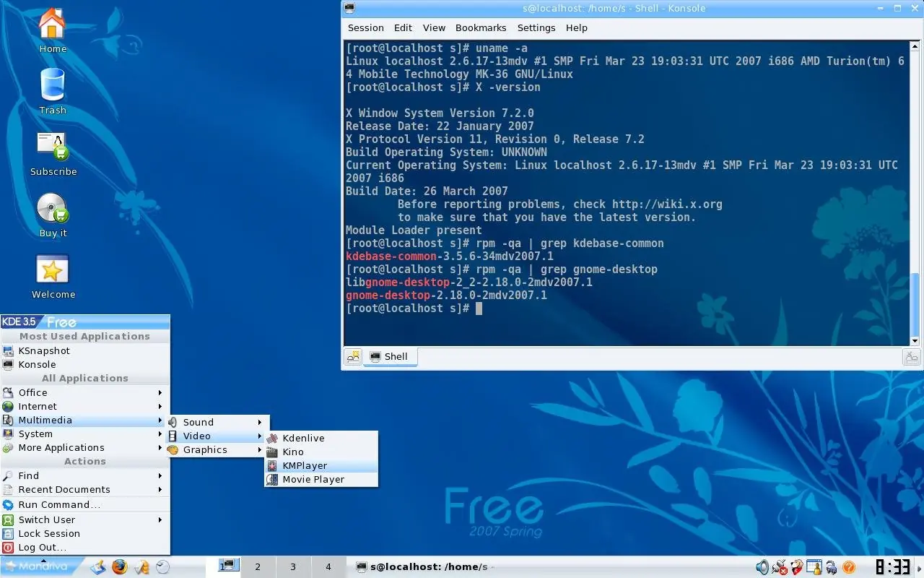The width and height of the screenshot is (924, 578).
Task: Expand the Switch User submenu
Action: click(x=85, y=519)
